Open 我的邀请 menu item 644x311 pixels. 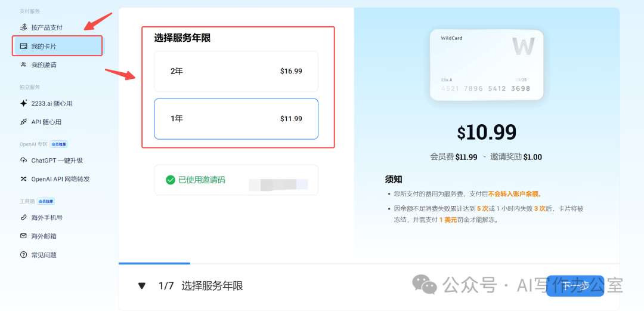44,64
